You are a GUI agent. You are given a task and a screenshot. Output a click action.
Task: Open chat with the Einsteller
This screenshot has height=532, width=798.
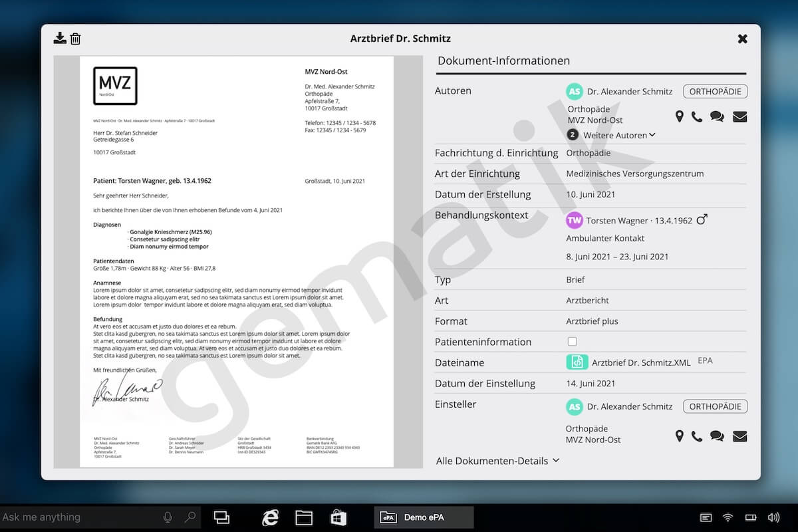717,436
